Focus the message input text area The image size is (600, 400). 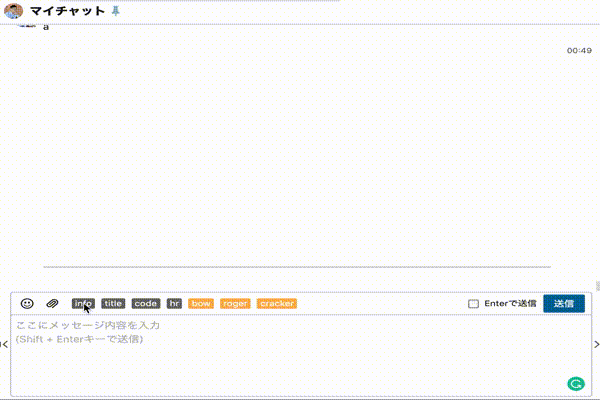point(301,355)
